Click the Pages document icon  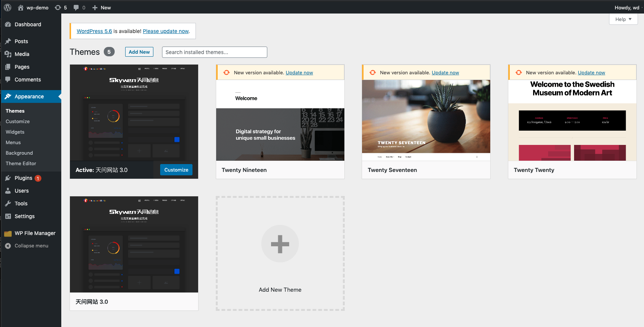point(8,67)
